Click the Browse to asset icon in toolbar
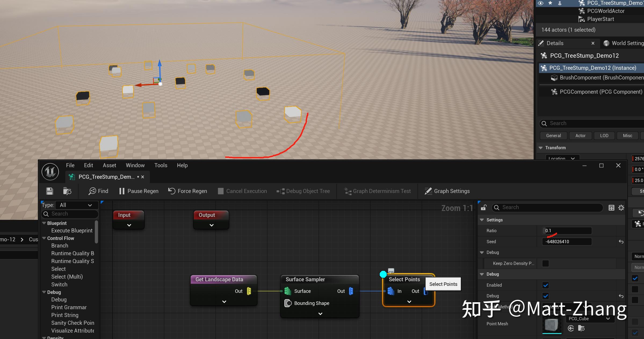Viewport: 644px width, 339px height. coord(67,191)
